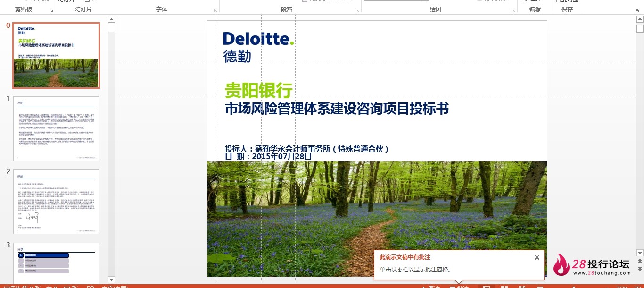
Task: Click thumbnail pane scroll-down arrow
Action: tap(112, 280)
